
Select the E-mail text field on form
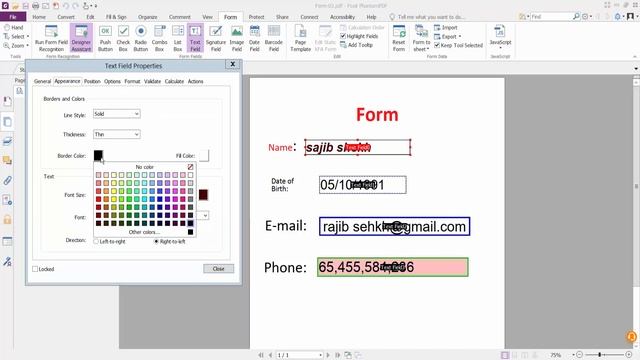pyautogui.click(x=394, y=227)
